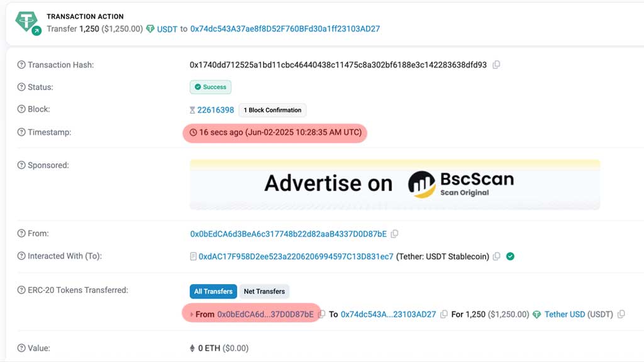Copy the token transfer sender address 0x0bEdCA6d
The height and width of the screenshot is (362, 644).
coord(321,314)
